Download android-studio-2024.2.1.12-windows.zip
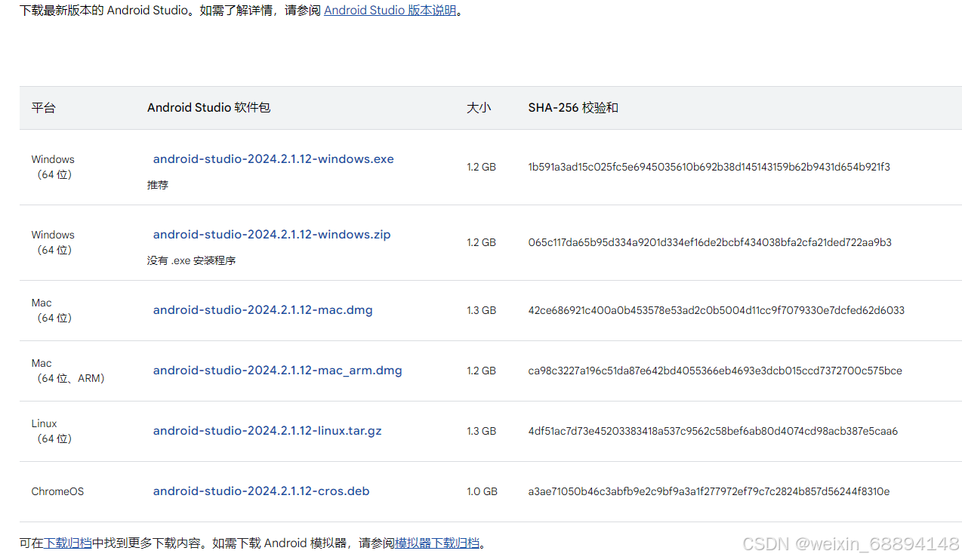This screenshot has height=560, width=962. [x=272, y=235]
